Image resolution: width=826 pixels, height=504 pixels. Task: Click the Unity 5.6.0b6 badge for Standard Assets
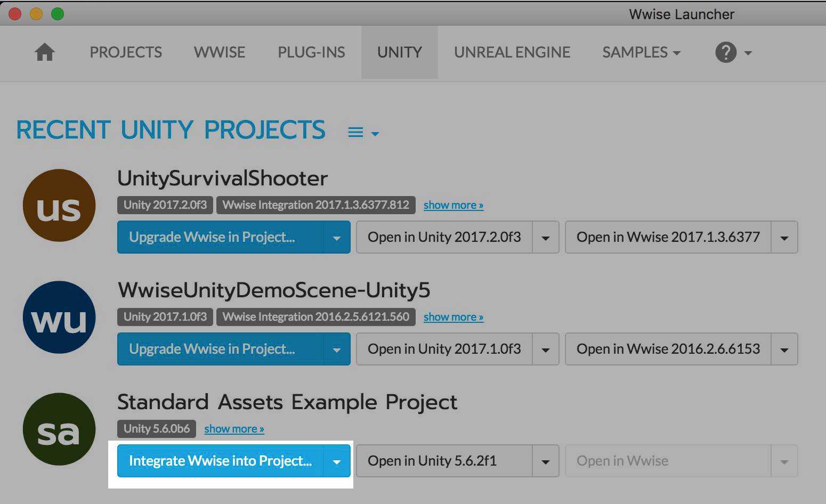[156, 428]
